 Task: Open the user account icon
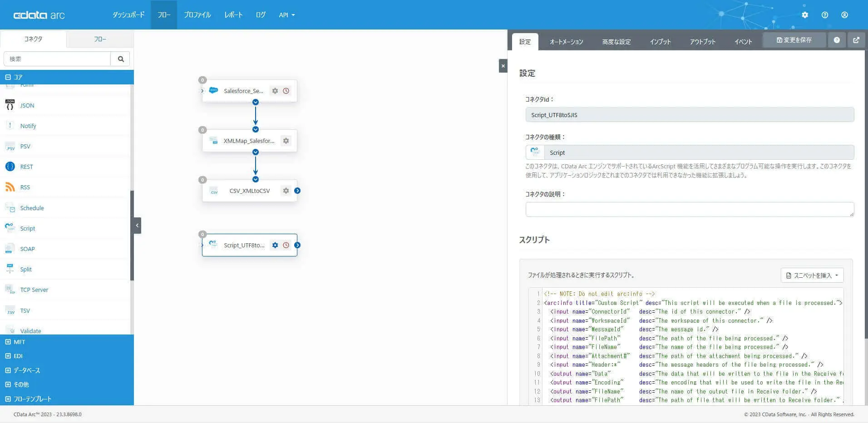844,15
